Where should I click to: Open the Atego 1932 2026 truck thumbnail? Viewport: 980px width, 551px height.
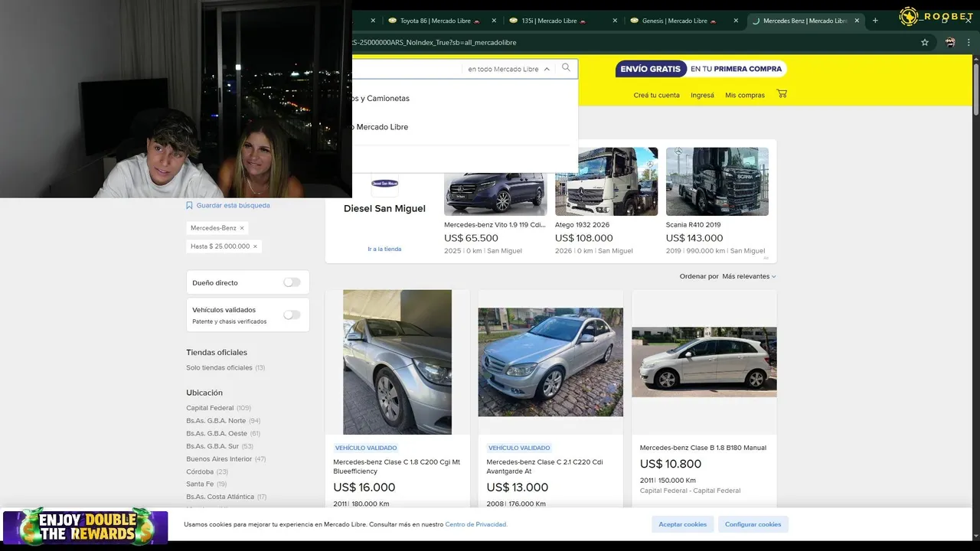[606, 181]
